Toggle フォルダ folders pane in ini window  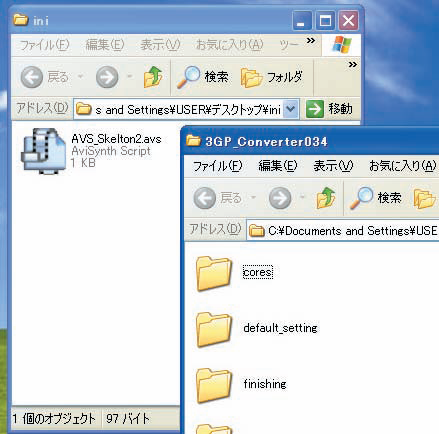(x=271, y=77)
